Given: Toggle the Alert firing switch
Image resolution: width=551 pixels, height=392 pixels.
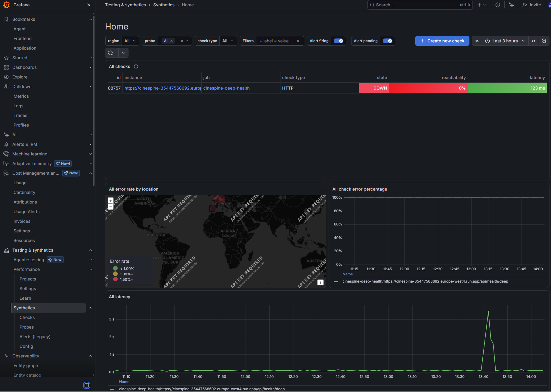Looking at the screenshot, I should point(339,41).
